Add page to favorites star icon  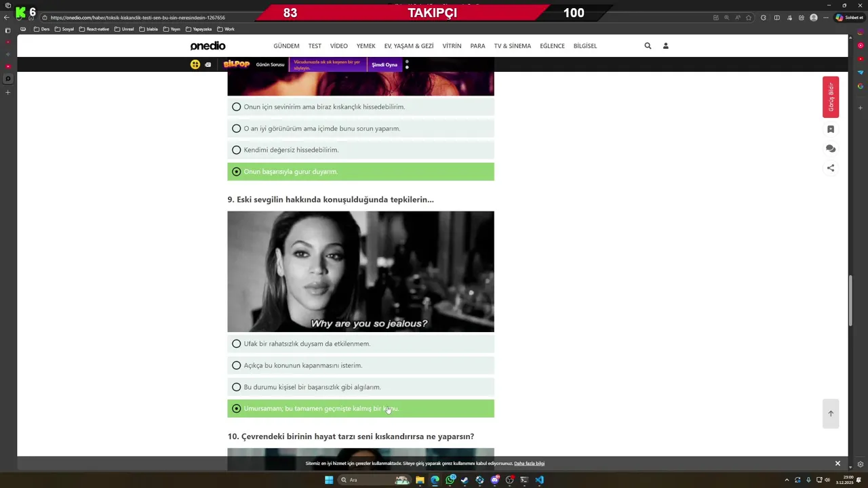(750, 18)
